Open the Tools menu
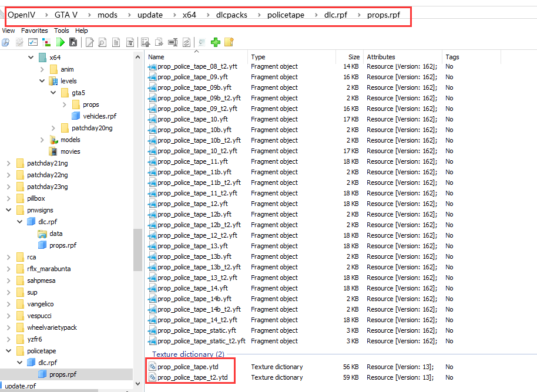 point(61,31)
